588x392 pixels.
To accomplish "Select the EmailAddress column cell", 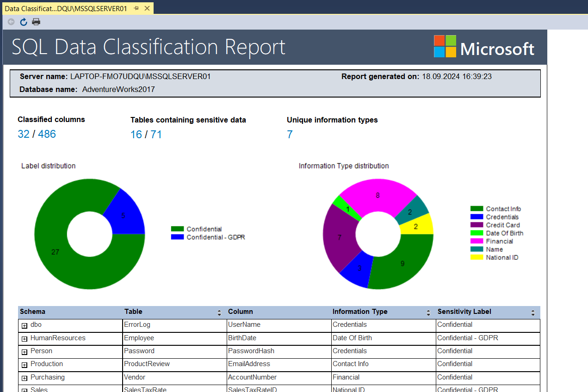I will (279, 365).
